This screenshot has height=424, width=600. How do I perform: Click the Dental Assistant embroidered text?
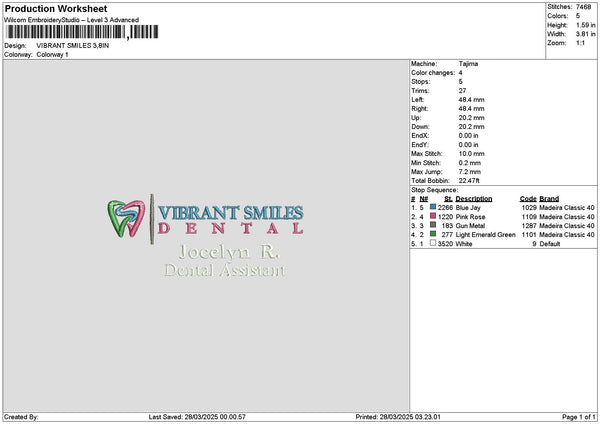point(225,270)
